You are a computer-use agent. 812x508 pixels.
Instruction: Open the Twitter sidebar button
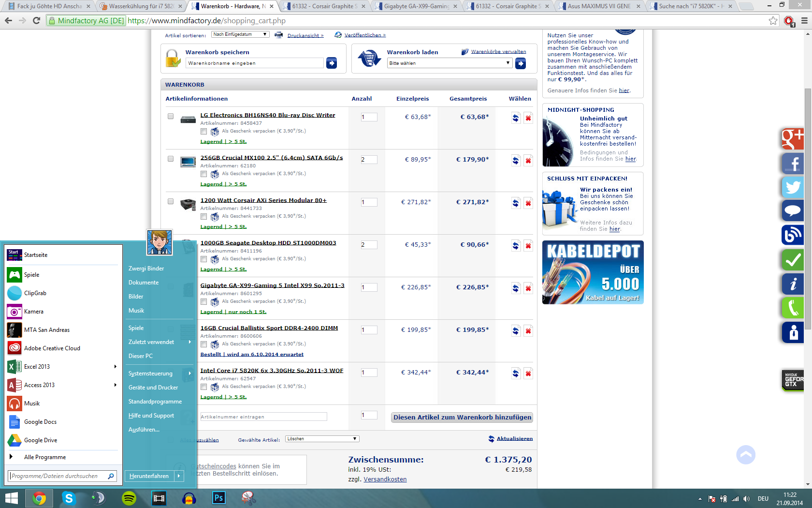[793, 187]
